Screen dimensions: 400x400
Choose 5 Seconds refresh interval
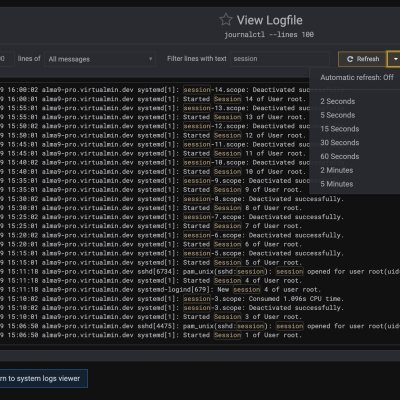click(338, 115)
